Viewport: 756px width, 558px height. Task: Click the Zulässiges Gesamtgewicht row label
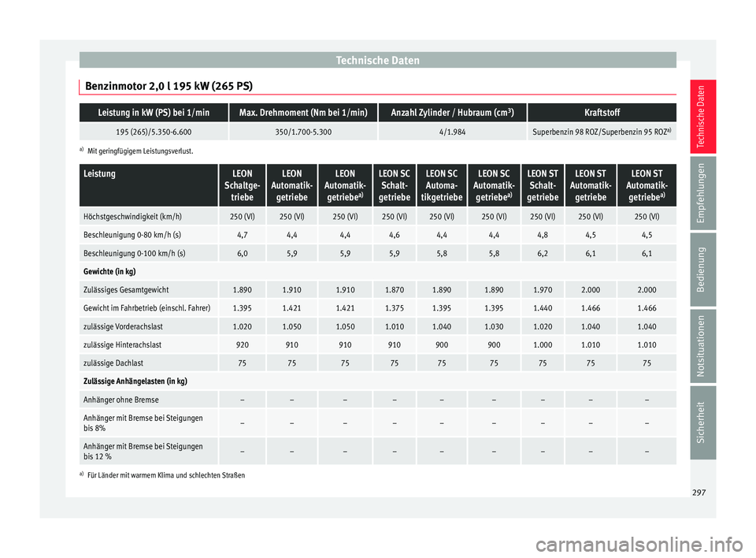point(126,290)
